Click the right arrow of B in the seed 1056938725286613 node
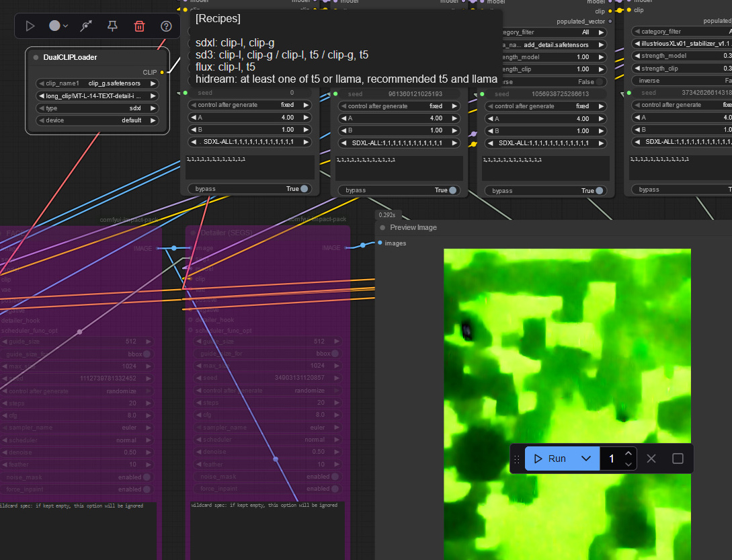Image resolution: width=732 pixels, height=560 pixels. tap(601, 131)
